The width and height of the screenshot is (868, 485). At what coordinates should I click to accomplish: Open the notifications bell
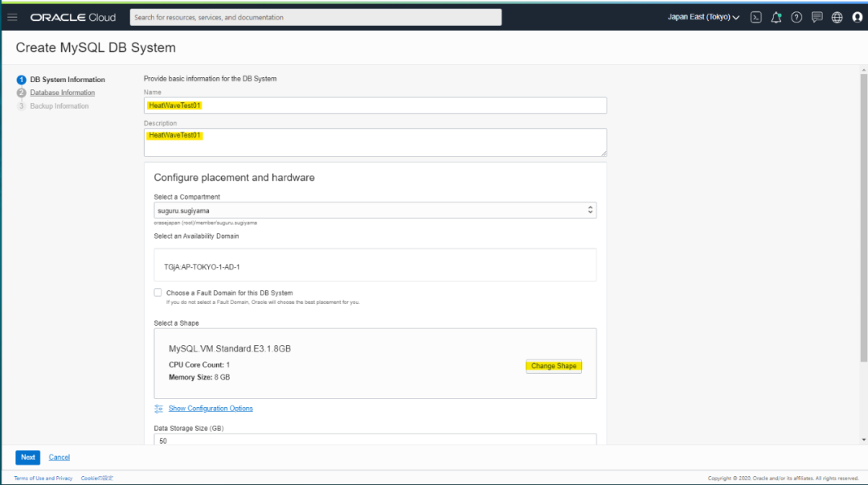click(776, 17)
